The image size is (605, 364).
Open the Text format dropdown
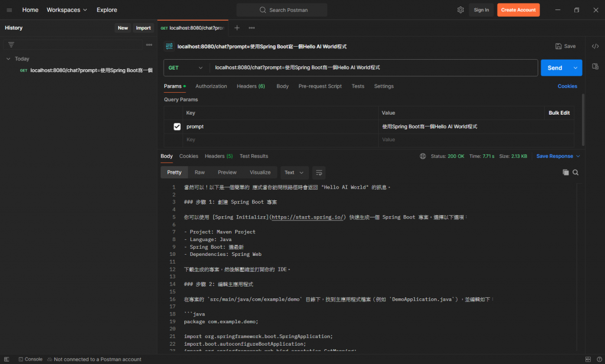coord(294,173)
